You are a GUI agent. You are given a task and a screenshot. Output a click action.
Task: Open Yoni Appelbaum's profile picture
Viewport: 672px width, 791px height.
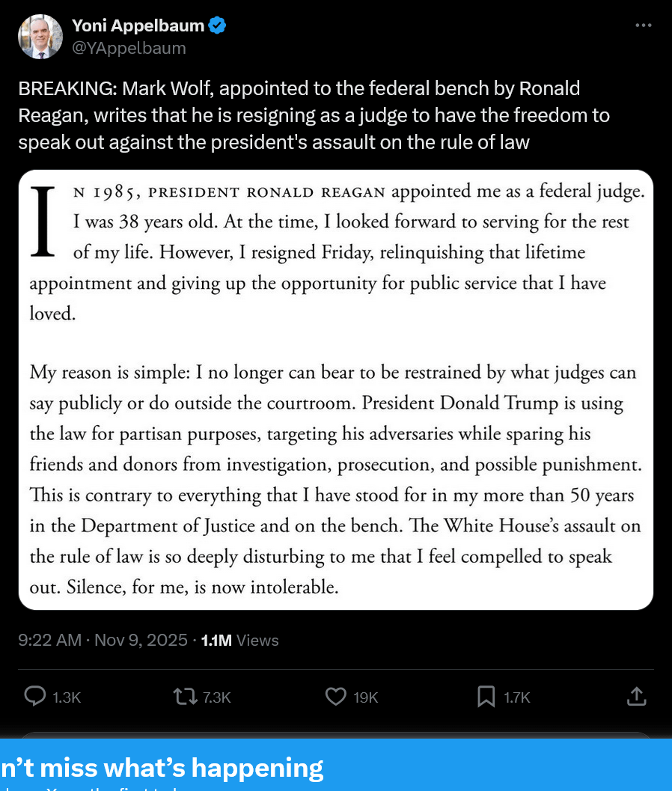[x=40, y=37]
